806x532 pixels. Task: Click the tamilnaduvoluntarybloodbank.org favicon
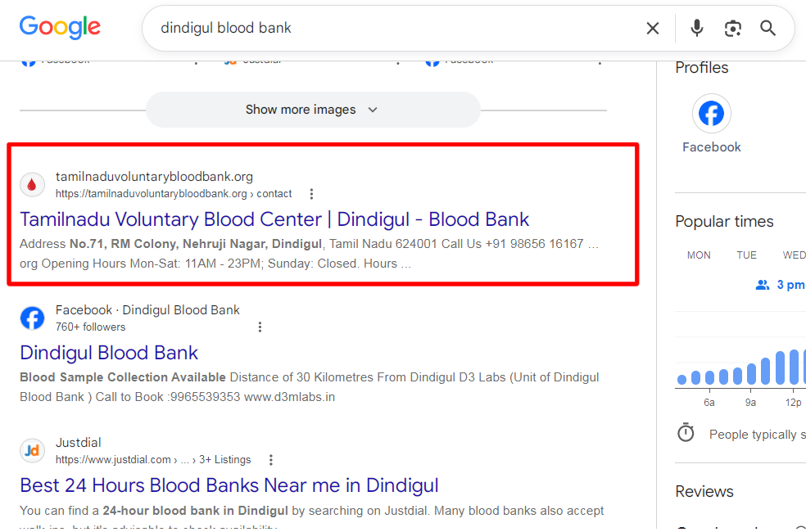tap(32, 185)
